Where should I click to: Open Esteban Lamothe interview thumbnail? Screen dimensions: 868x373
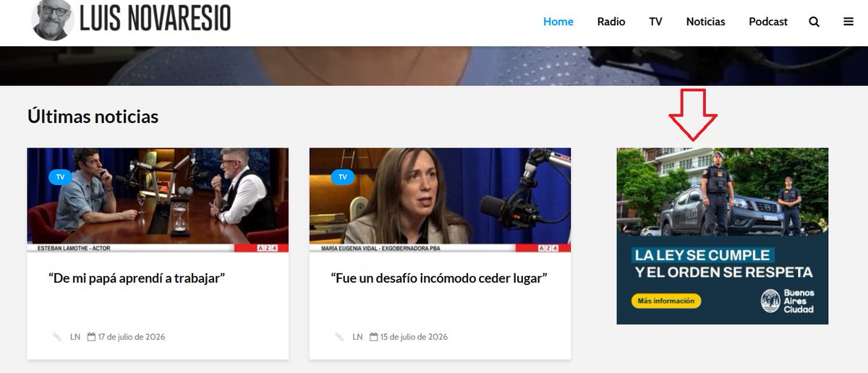click(158, 200)
